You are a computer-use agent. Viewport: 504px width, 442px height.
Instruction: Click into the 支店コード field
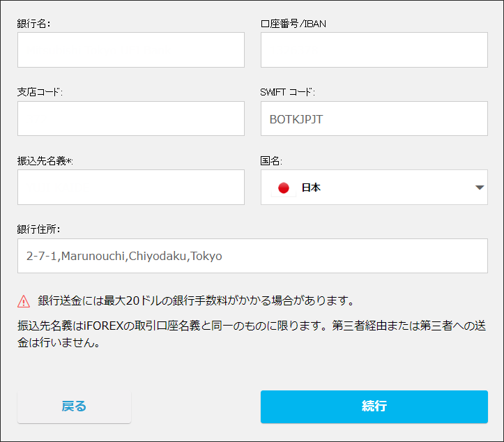coord(130,119)
